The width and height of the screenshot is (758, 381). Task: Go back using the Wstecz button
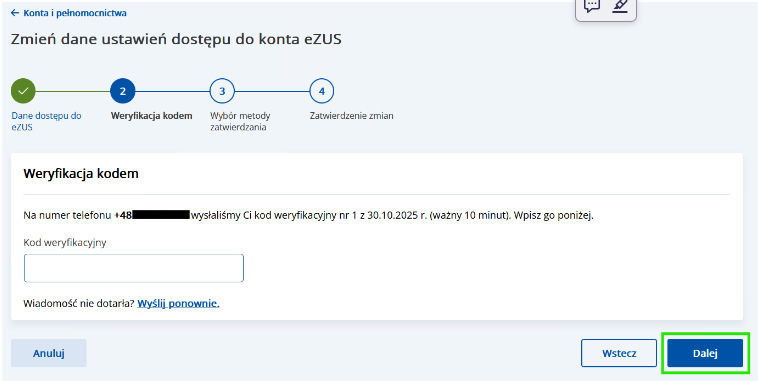[619, 353]
